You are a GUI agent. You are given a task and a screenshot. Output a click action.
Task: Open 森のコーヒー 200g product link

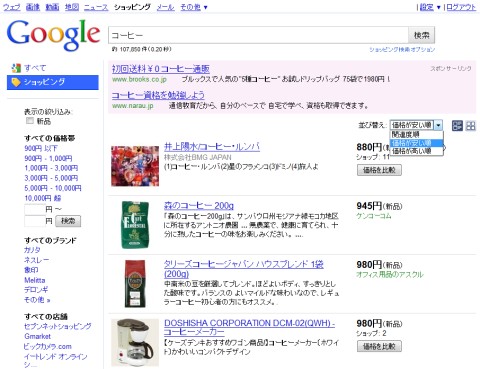(x=199, y=206)
